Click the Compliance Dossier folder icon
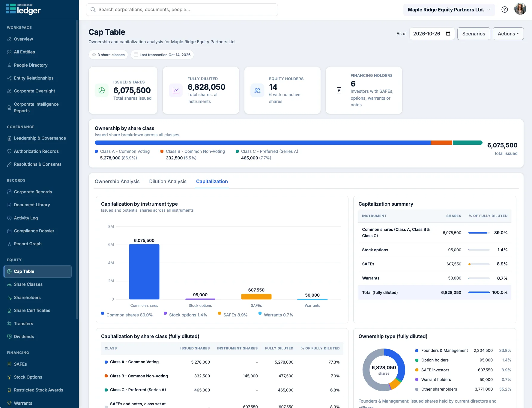This screenshot has height=408, width=532. point(9,231)
